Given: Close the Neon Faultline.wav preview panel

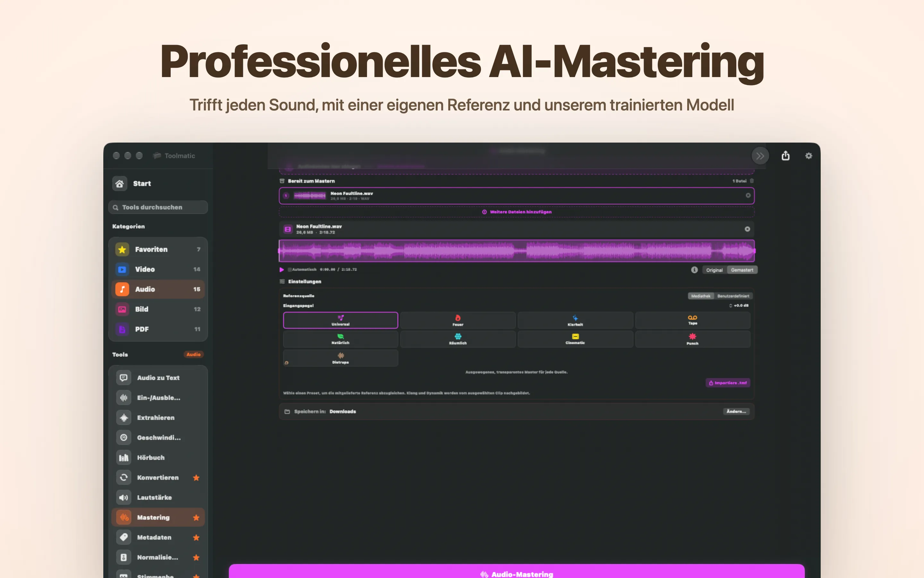Looking at the screenshot, I should (747, 229).
